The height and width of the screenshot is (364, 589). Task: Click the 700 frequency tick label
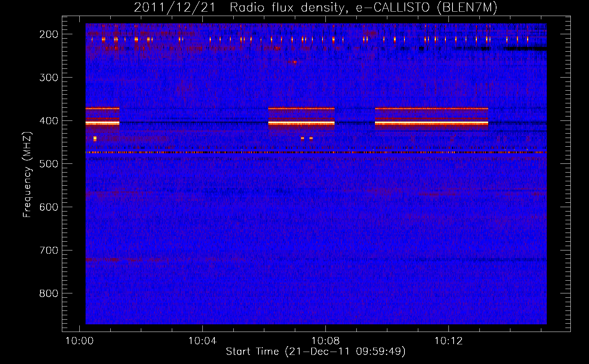[x=49, y=250]
